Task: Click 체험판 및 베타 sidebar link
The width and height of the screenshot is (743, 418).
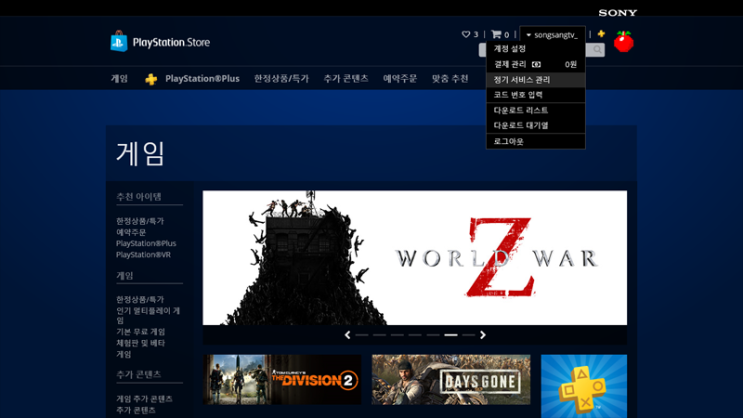Action: [x=141, y=343]
